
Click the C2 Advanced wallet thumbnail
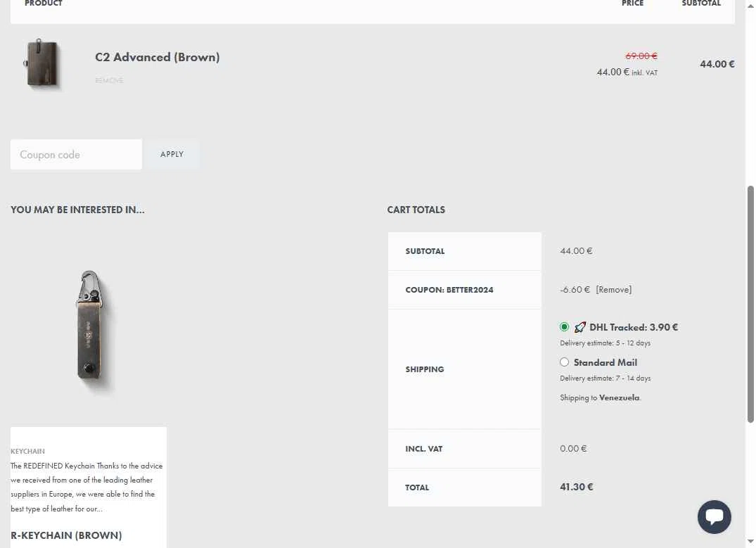click(x=42, y=64)
